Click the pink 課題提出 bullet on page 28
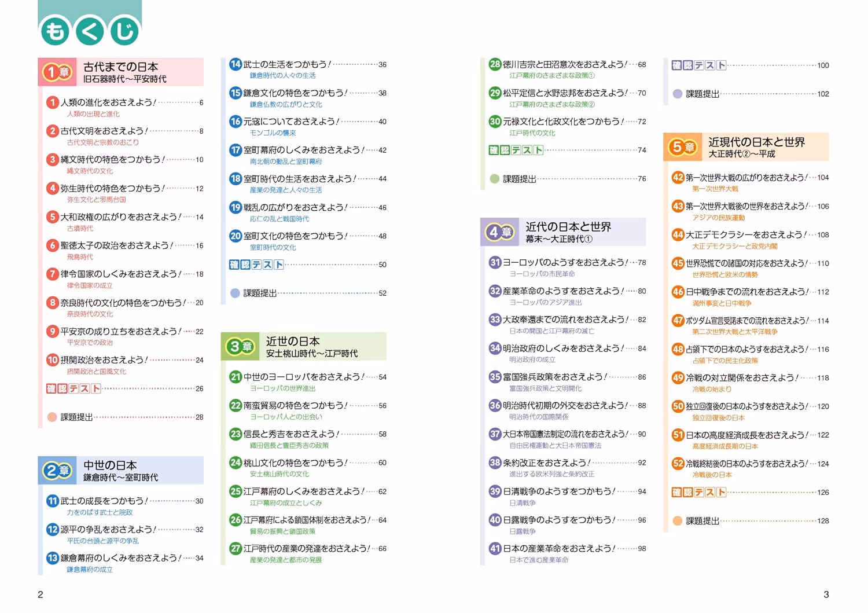Screen dimensions: 868x613 click(52, 417)
